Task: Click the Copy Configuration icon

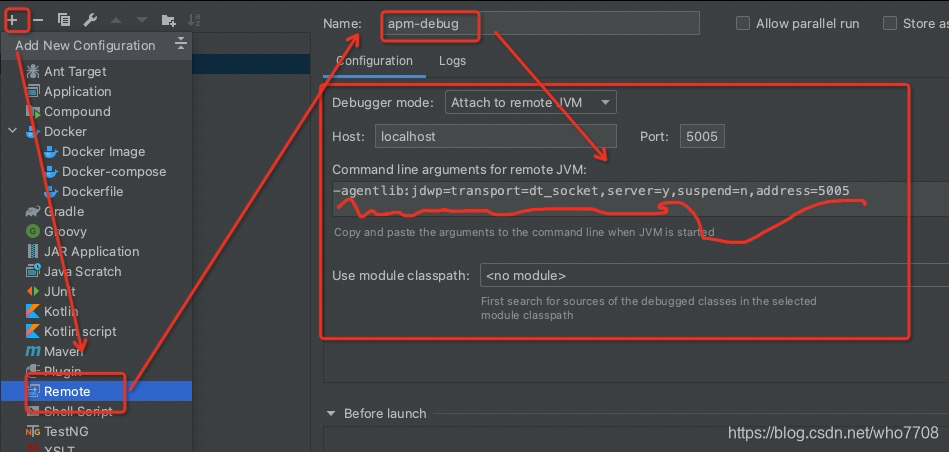Action: click(x=64, y=20)
